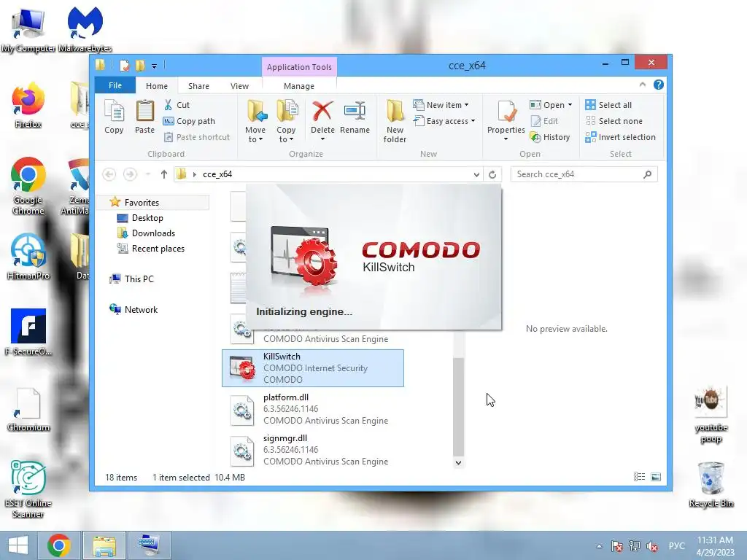
Task: Switch to details view via status bar icon
Action: [x=639, y=477]
